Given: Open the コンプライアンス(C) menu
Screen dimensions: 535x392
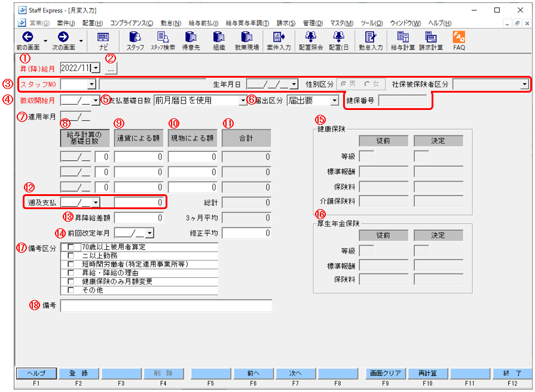Looking at the screenshot, I should (132, 23).
